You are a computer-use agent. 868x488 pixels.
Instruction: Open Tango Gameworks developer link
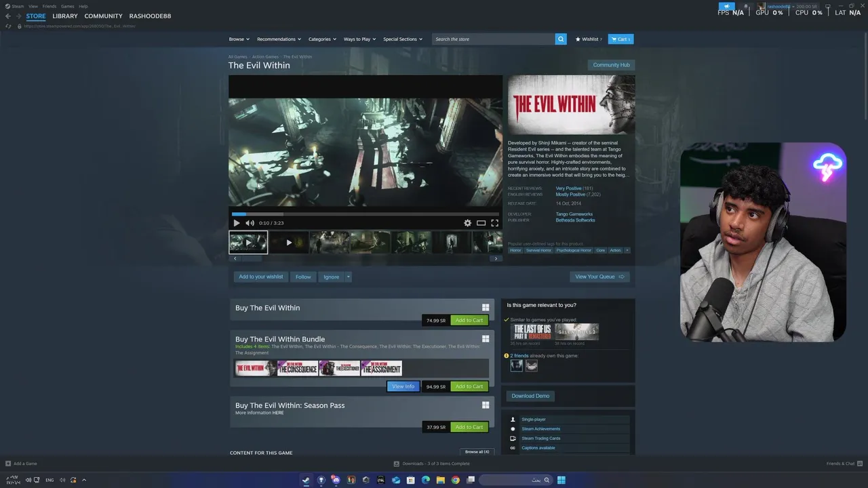click(574, 214)
